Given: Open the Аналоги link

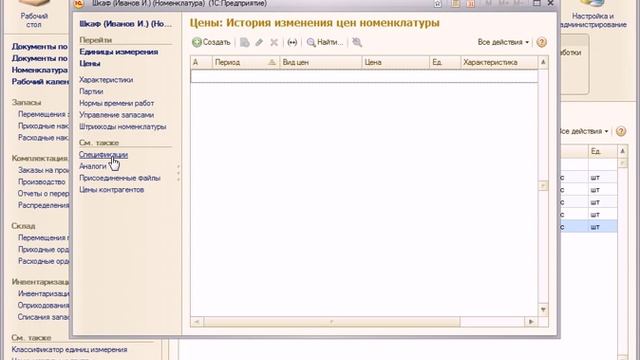Looking at the screenshot, I should [93, 166].
